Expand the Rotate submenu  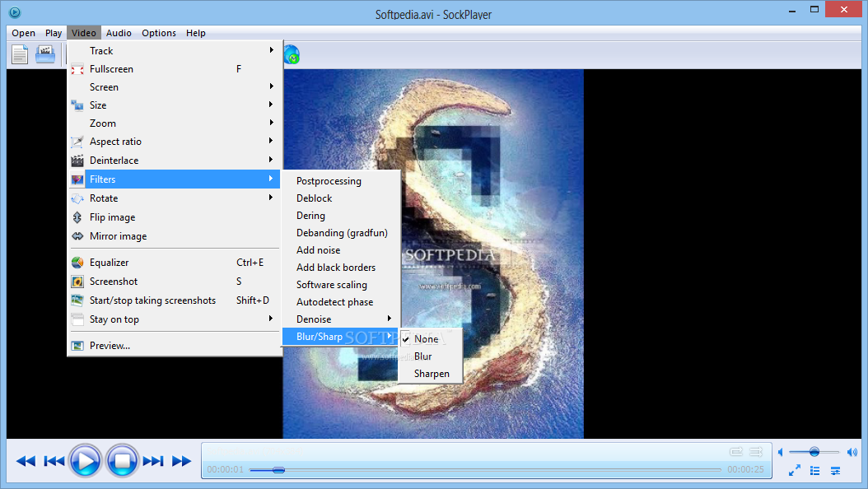[x=175, y=198]
